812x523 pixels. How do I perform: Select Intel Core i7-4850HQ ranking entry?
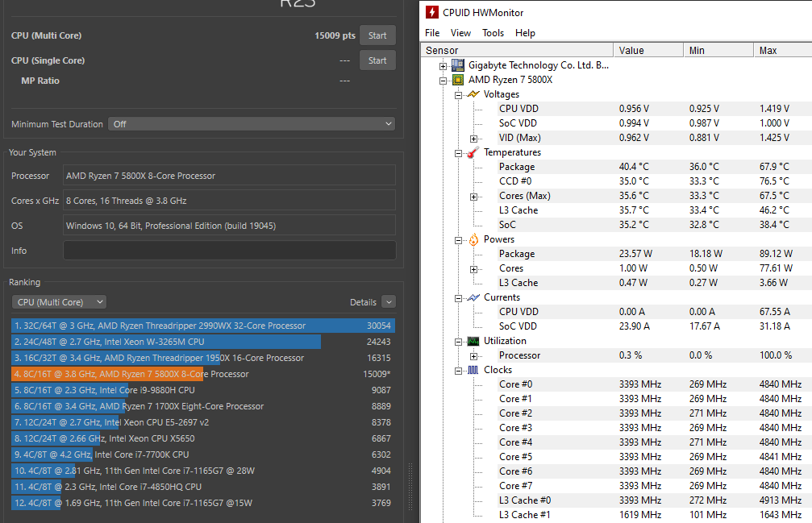(203, 487)
